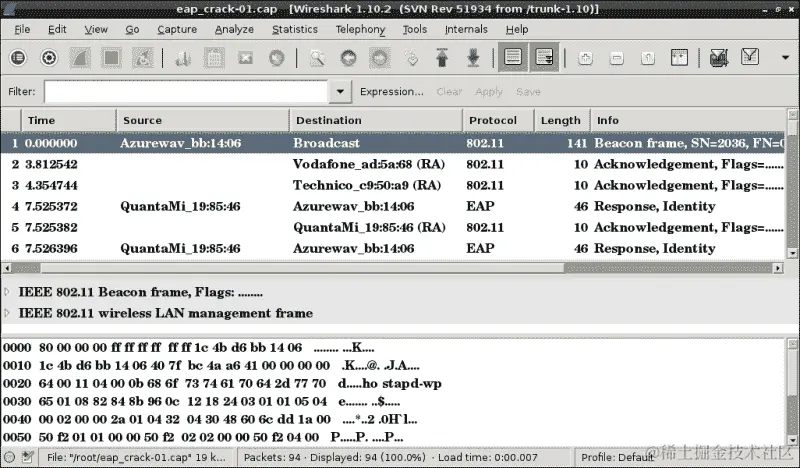Open the Statistics menu

[294, 30]
